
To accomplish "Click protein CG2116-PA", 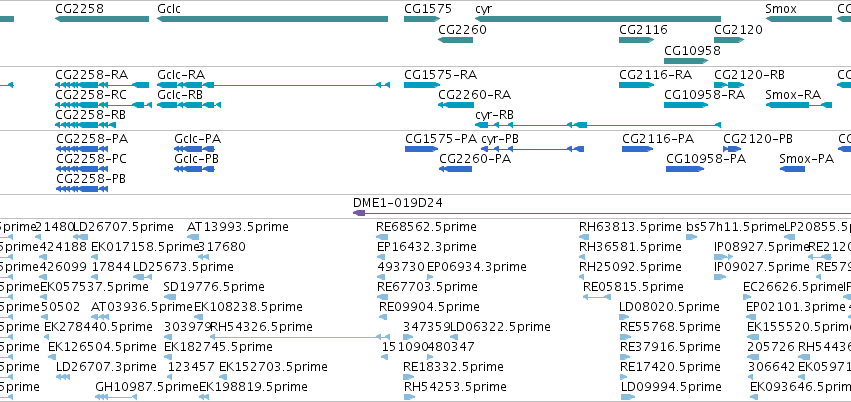I will click(658, 139).
